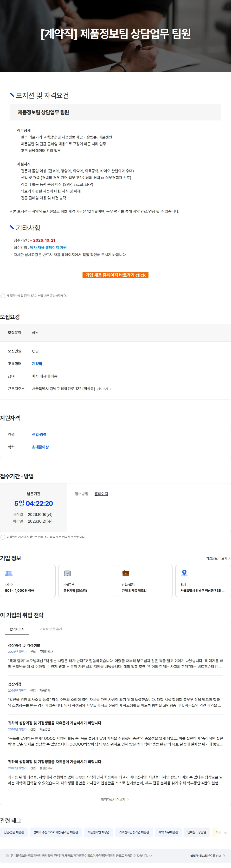
Task: Click the company type building icon
Action: click(68, 573)
